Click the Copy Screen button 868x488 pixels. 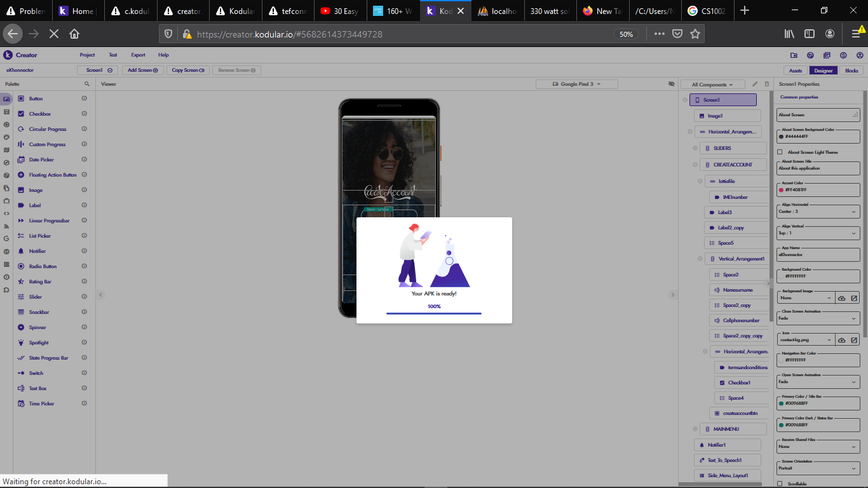tap(187, 70)
